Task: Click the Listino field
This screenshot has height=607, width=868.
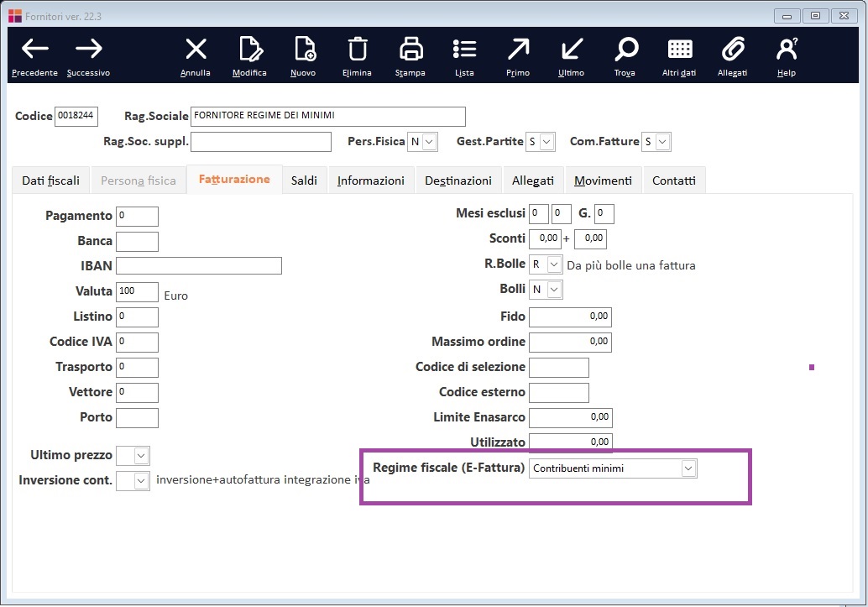Action: (138, 317)
